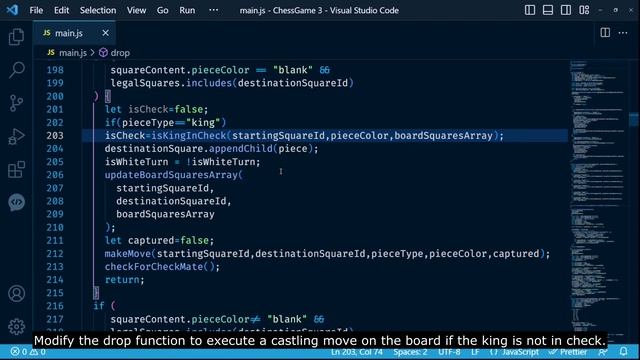Toggle Secondary Side Bar visibility
Image resolution: width=640 pixels, height=360 pixels.
(566, 10)
